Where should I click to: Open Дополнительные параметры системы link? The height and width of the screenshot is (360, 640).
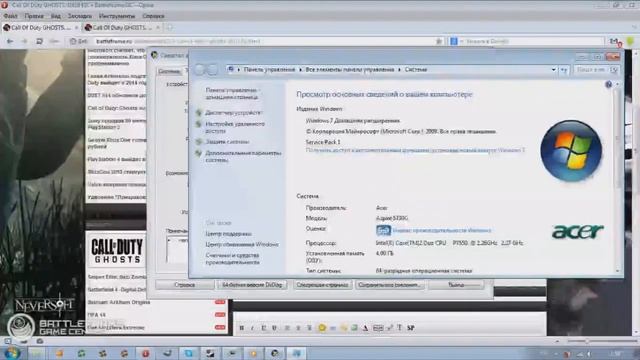tap(243, 156)
